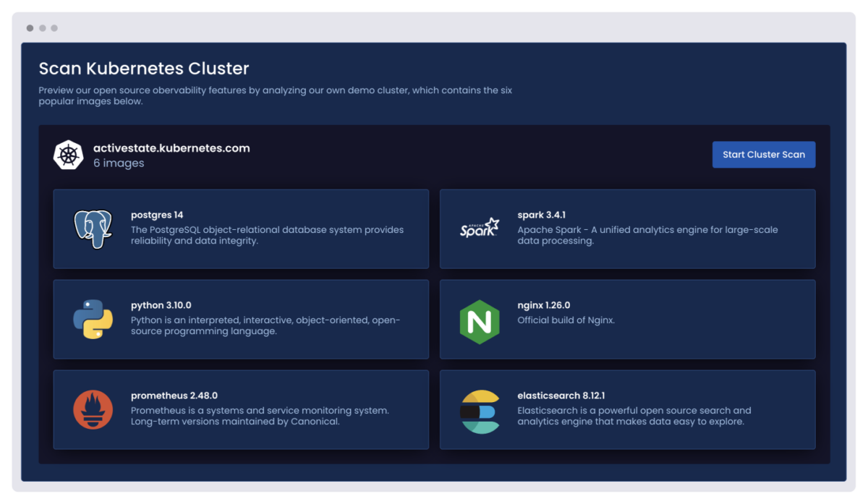Select the nginx 1.26.0 title
Viewport: 868px width, 504px height.
543,305
